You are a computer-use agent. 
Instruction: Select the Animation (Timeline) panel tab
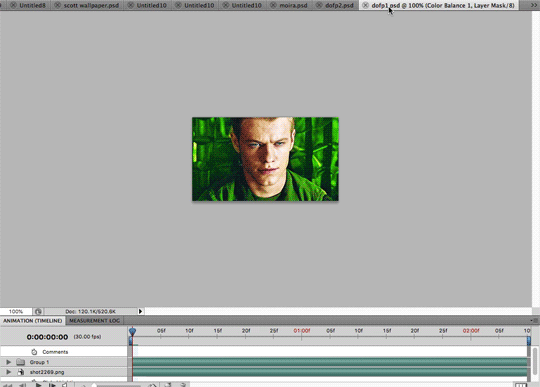click(33, 321)
